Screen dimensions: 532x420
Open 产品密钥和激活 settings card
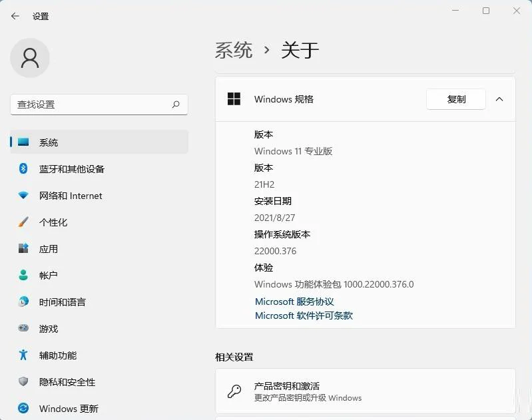[366, 391]
